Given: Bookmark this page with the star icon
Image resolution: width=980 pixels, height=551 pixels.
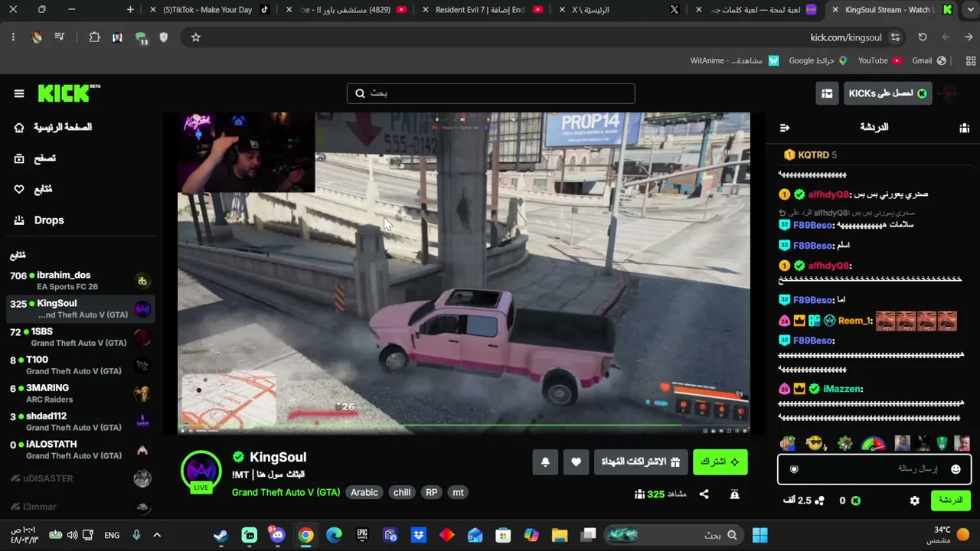Looking at the screenshot, I should pyautogui.click(x=195, y=37).
